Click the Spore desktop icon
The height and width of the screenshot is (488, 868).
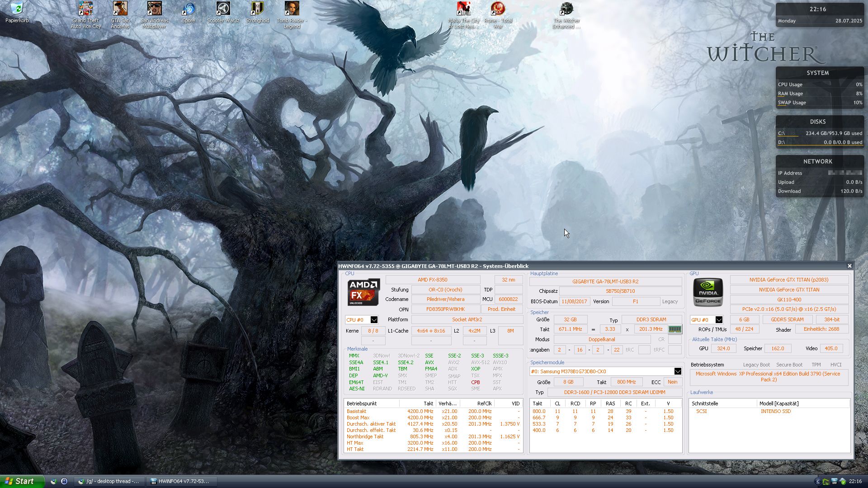189,13
